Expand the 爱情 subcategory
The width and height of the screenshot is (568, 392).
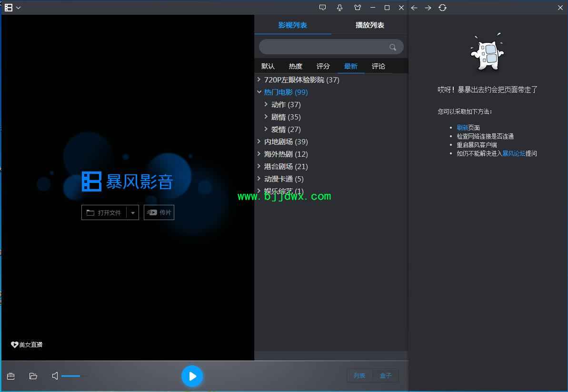pos(266,129)
